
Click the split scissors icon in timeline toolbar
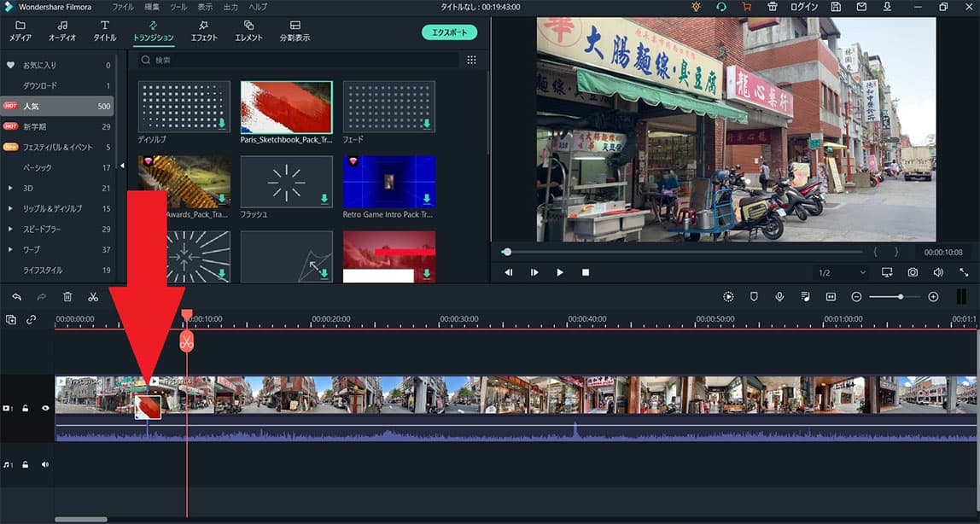click(93, 297)
